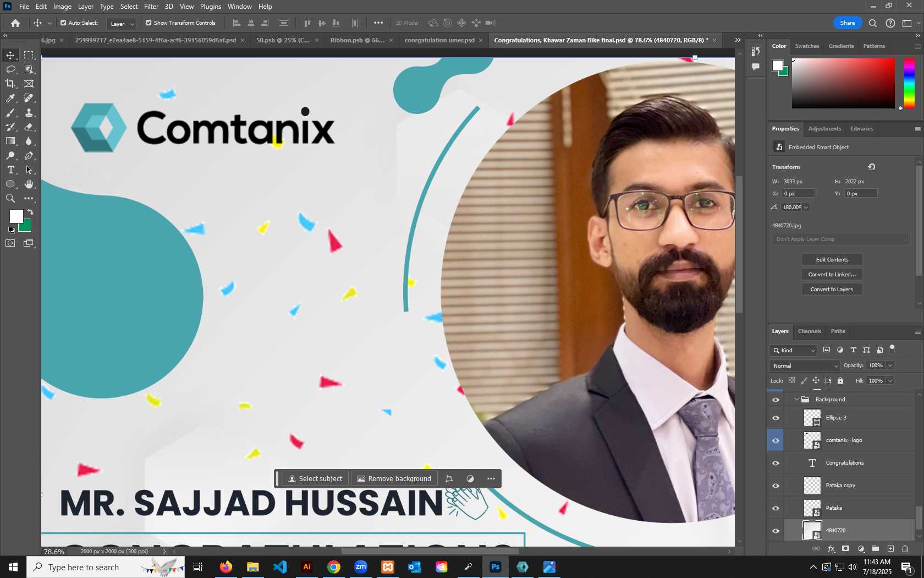The height and width of the screenshot is (578, 924).
Task: Click the rainbow hue slider strip
Action: (x=910, y=84)
